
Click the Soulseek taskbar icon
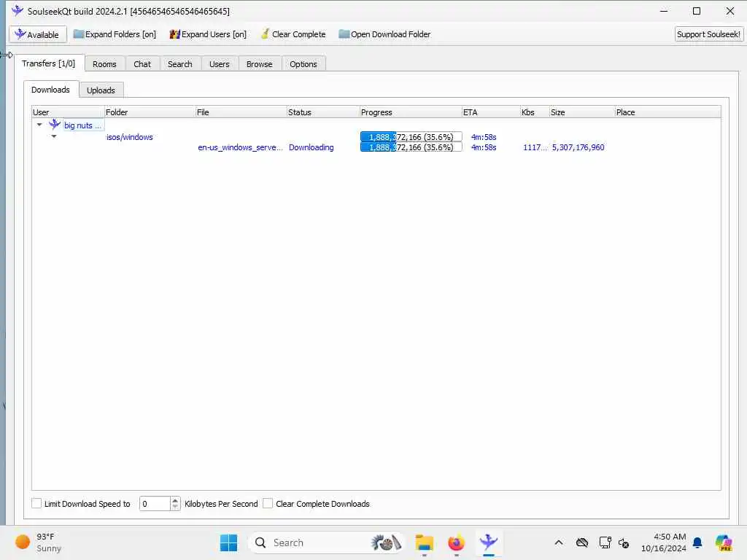488,542
